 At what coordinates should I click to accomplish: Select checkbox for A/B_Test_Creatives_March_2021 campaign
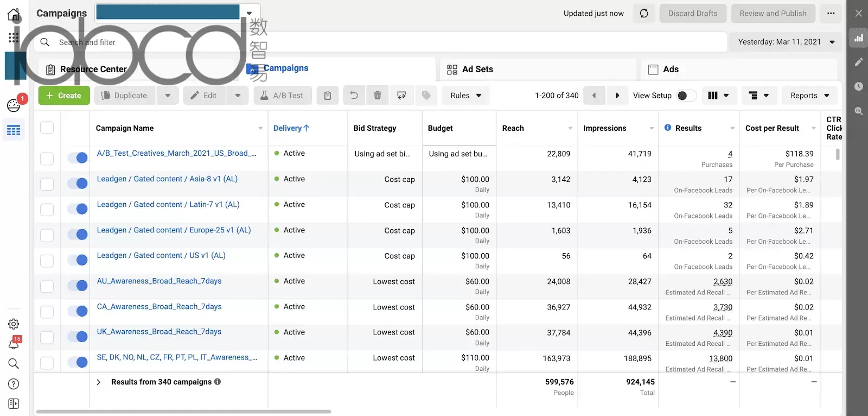point(47,159)
